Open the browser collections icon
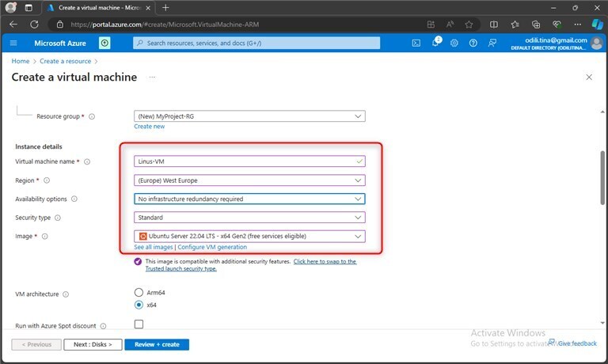Screen dimensions: 608x364 click(536, 25)
